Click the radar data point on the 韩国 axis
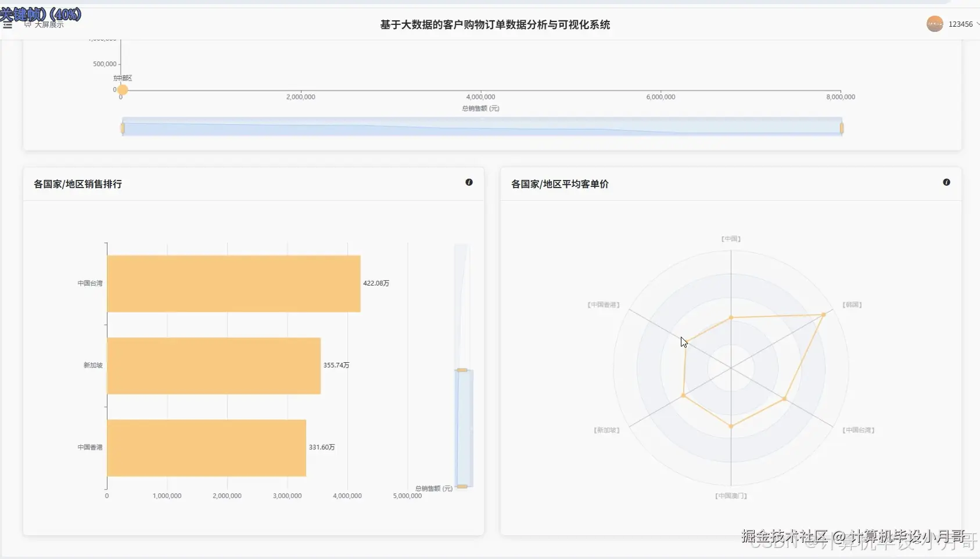Viewport: 980px width, 559px height. (x=823, y=315)
